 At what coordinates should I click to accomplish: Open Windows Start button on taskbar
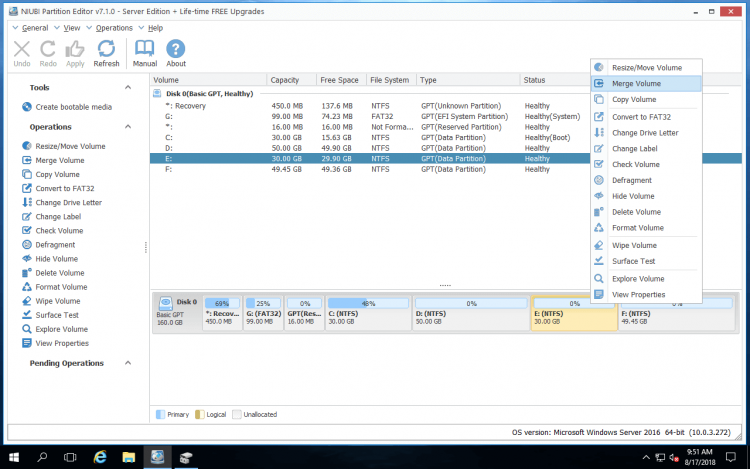click(14, 457)
